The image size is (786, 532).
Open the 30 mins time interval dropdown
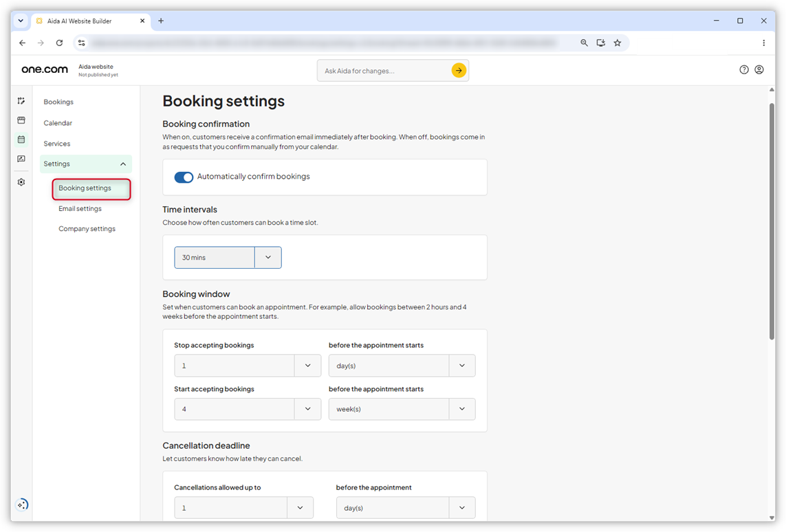tap(228, 258)
